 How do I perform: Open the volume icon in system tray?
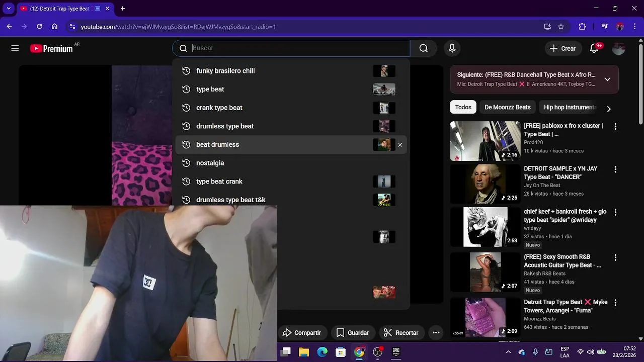(590, 352)
